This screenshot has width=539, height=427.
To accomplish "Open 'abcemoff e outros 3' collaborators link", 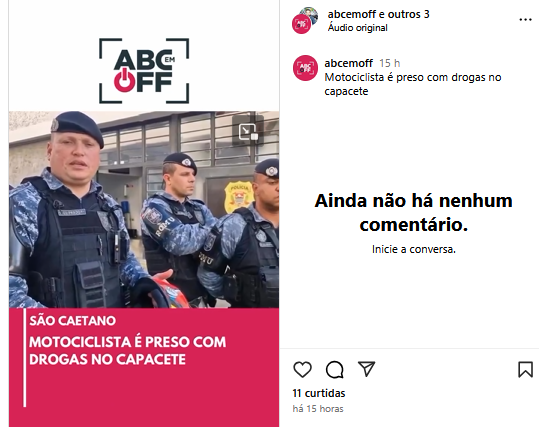I will (378, 14).
